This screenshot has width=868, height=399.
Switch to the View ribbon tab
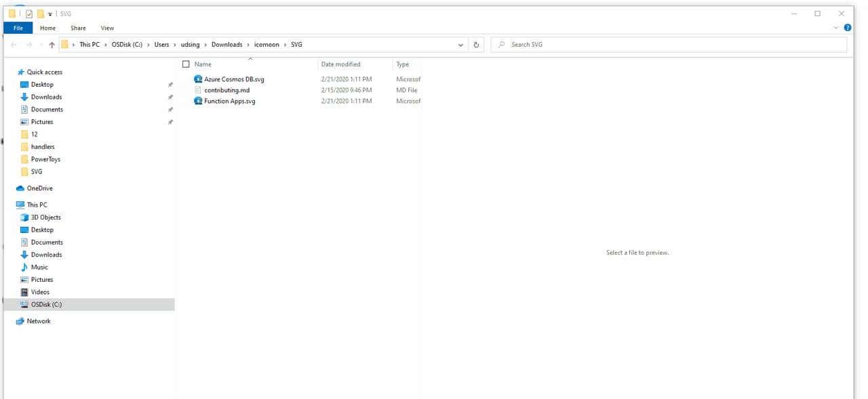click(x=107, y=28)
